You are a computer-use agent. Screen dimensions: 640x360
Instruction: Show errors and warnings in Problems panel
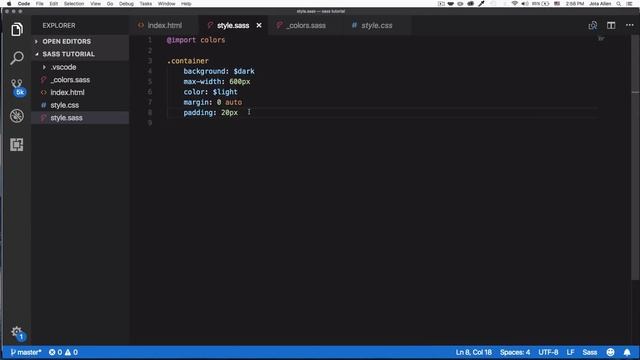coord(63,352)
